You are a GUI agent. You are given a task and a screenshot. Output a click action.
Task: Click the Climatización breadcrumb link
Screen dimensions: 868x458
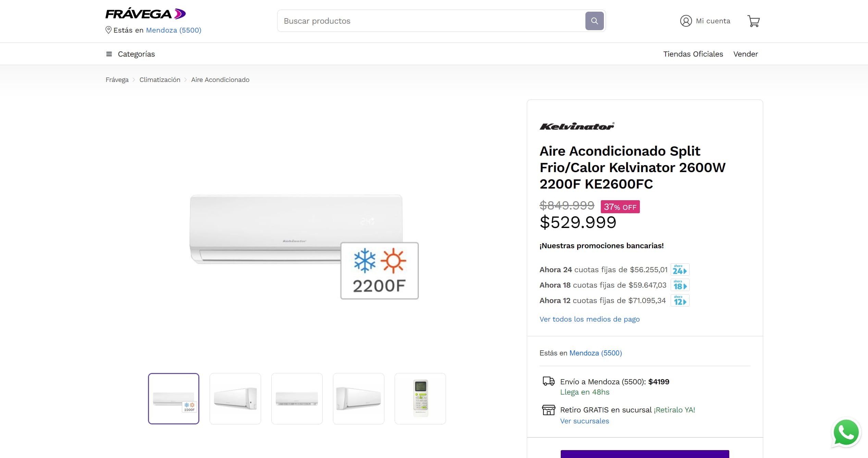pyautogui.click(x=160, y=80)
